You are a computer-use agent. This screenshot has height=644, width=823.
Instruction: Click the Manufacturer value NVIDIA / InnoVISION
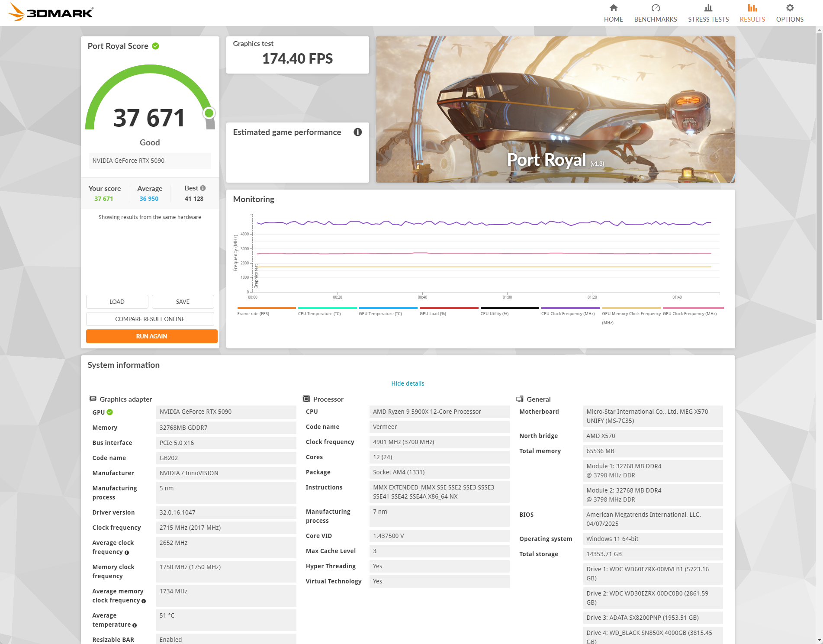click(x=226, y=473)
